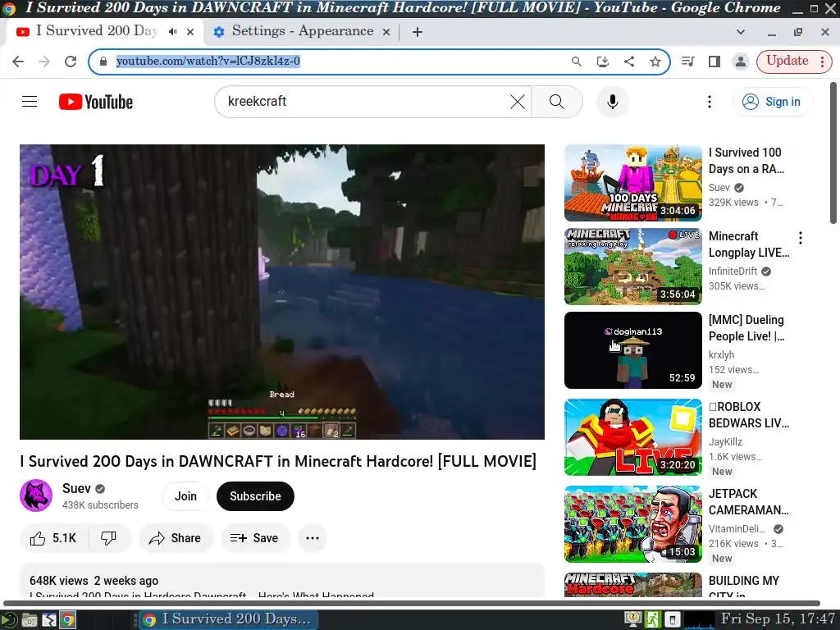Go to YouTube home via logo
The width and height of the screenshot is (840, 630).
pos(96,102)
